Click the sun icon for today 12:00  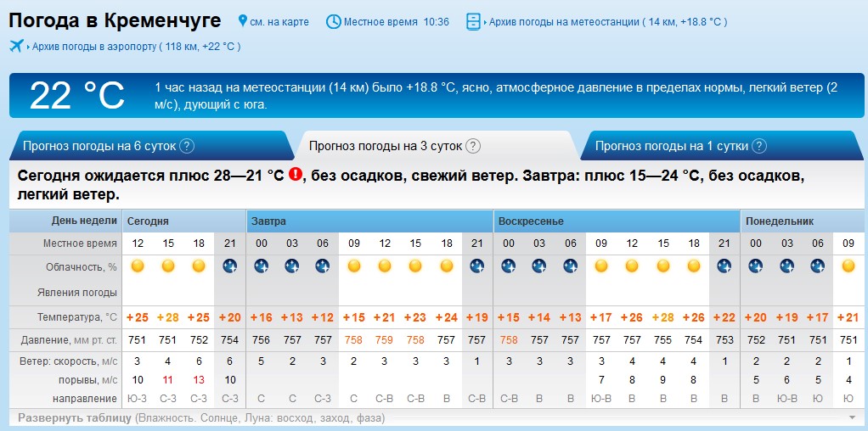138,266
